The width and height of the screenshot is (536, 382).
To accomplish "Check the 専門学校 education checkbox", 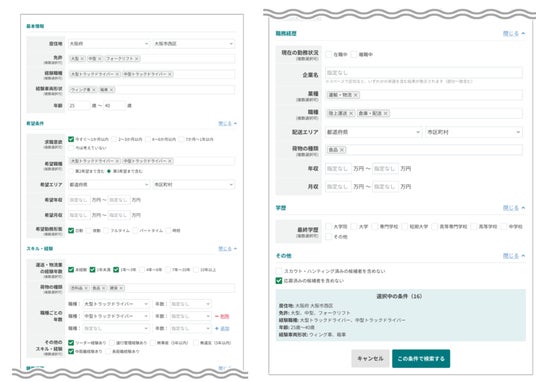I will point(375,226).
